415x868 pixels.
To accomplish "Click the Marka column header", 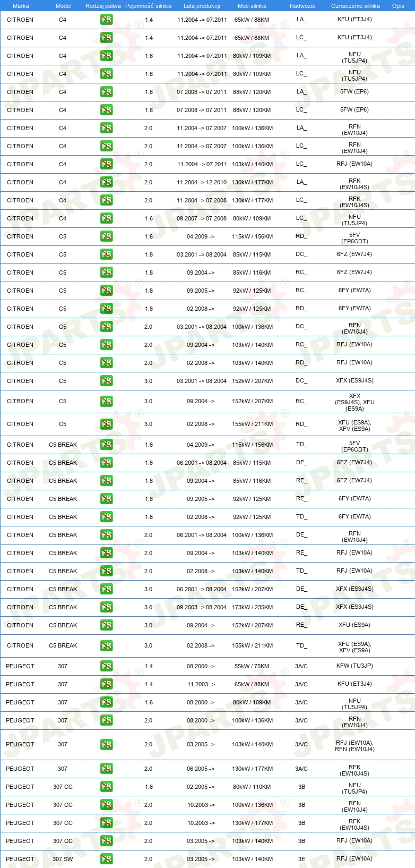I will [x=21, y=6].
